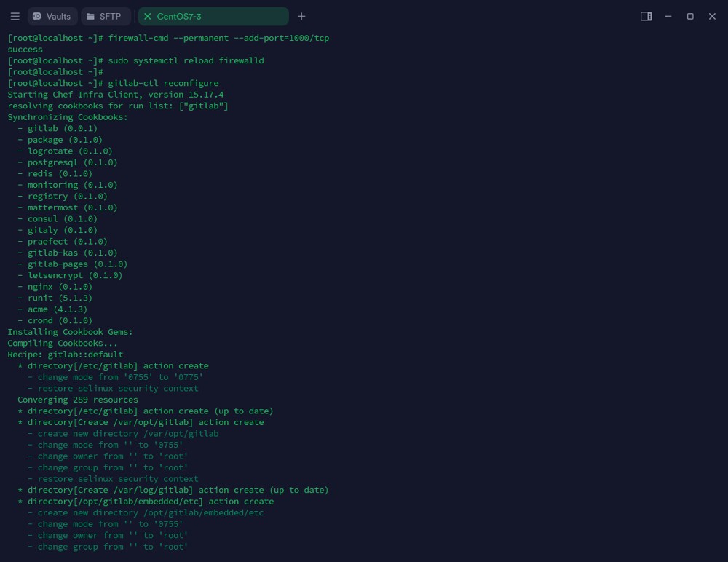The height and width of the screenshot is (562, 728).
Task: Add a new tab with the plus icon
Action: click(301, 17)
